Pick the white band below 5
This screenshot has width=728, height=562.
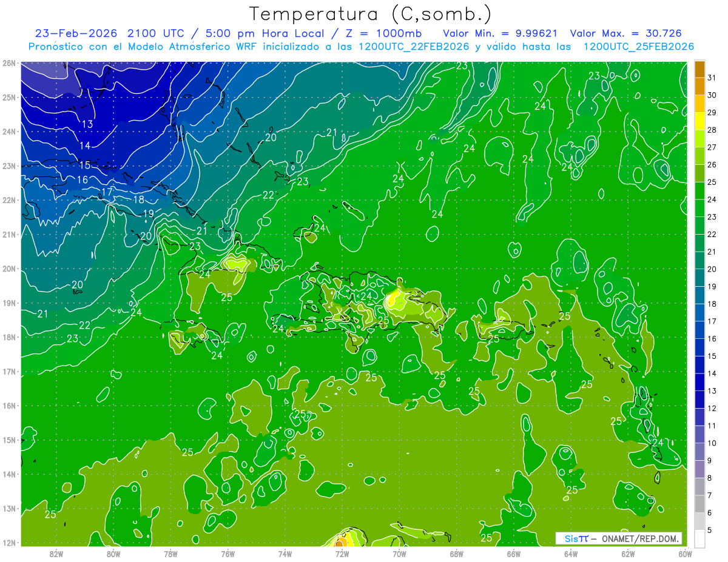pyautogui.click(x=700, y=538)
